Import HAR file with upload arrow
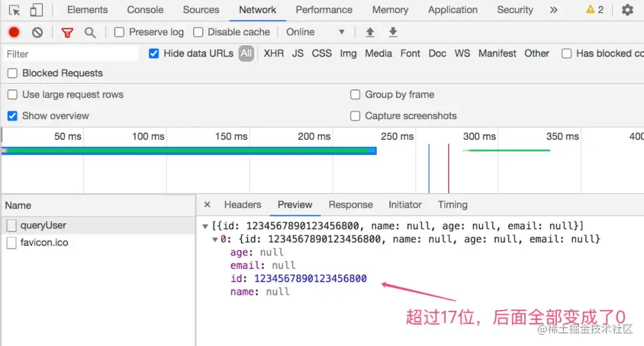 tap(370, 32)
